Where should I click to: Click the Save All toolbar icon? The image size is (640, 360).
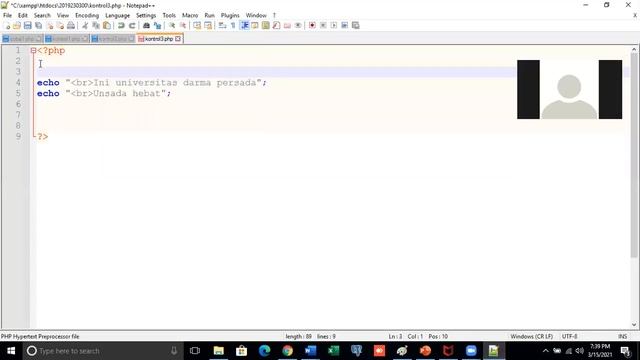pyautogui.click(x=39, y=25)
